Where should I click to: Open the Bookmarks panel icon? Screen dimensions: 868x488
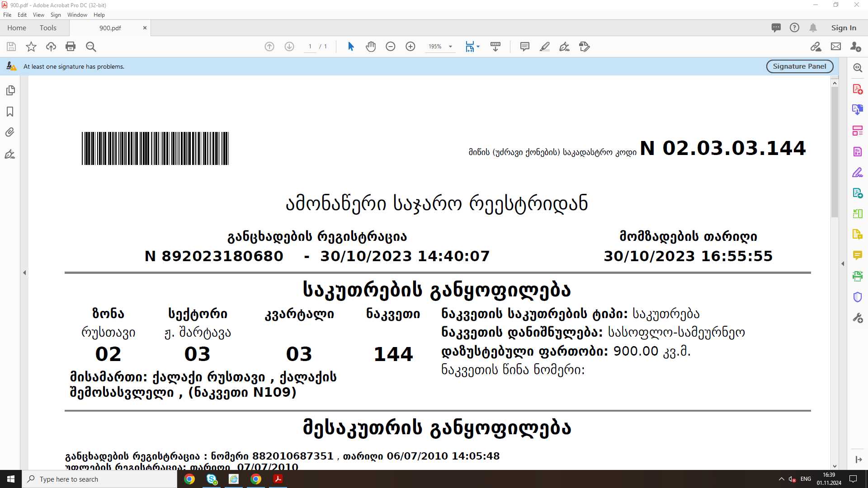click(x=10, y=112)
